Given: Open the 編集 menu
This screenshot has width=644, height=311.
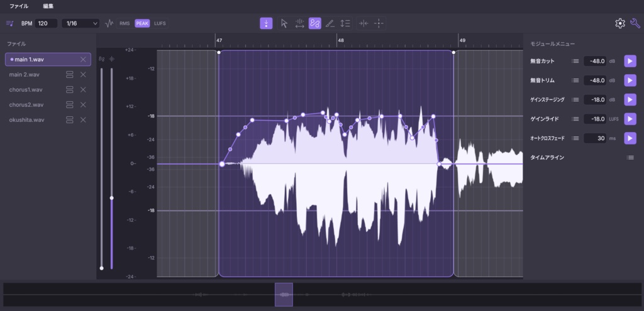Looking at the screenshot, I should point(48,6).
